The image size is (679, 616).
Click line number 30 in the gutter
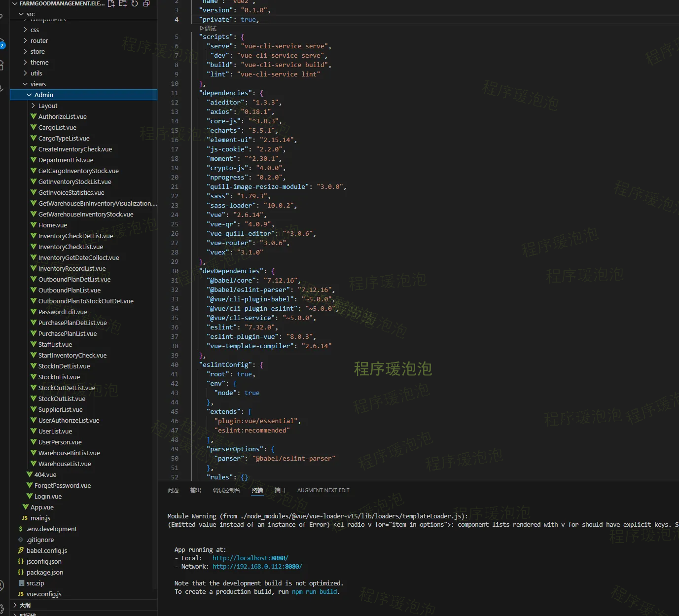point(175,271)
